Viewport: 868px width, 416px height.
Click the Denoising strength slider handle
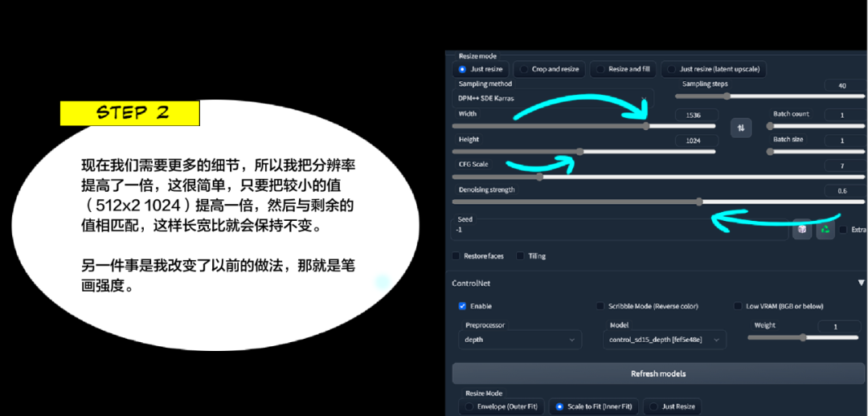click(700, 202)
